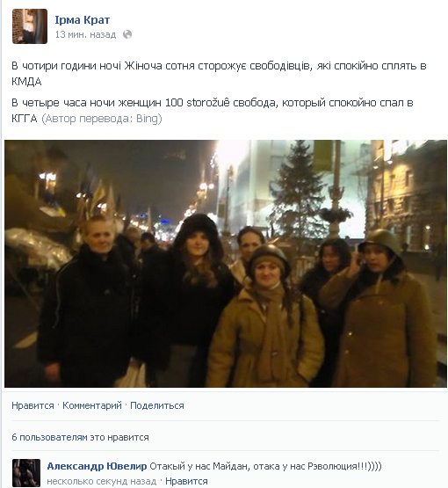Image resolution: width=448 pixels, height=488 pixels.
Task: Open '6 пользователям' likes list
Action: click(49, 437)
